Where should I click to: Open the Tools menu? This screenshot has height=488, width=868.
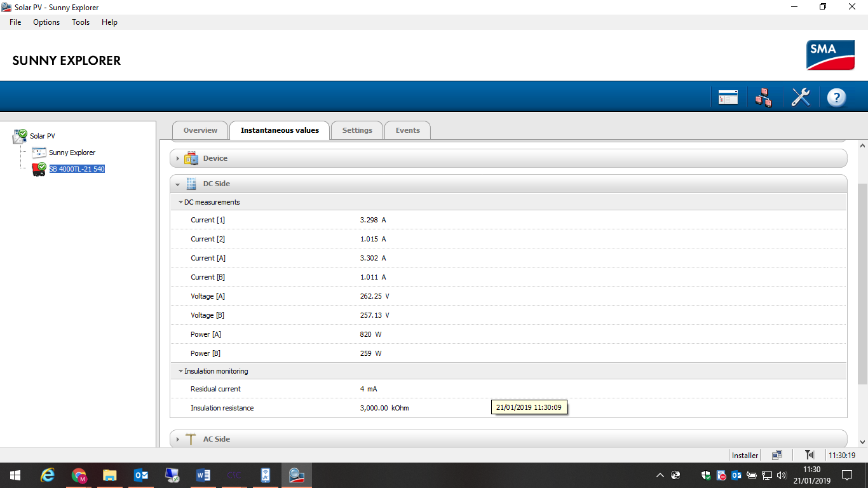[x=81, y=22]
